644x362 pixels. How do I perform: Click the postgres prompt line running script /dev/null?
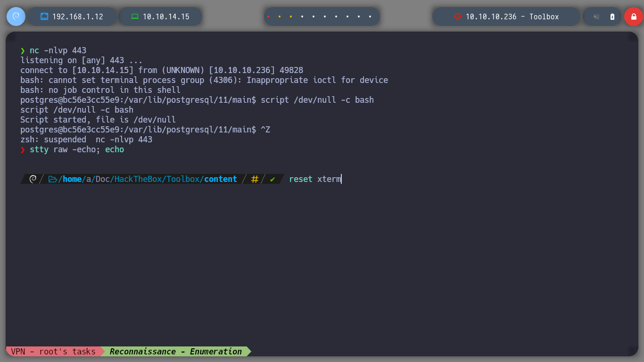[x=197, y=100]
